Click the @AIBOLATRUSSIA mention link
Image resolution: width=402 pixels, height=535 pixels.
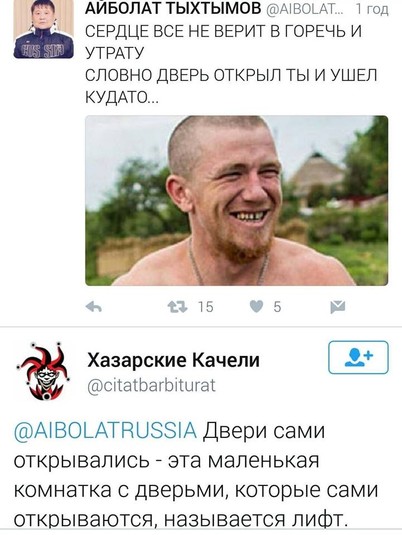click(105, 430)
